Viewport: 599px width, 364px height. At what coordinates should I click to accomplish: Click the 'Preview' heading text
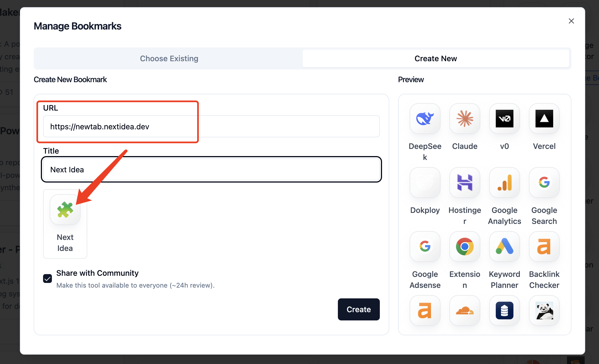[x=411, y=79]
